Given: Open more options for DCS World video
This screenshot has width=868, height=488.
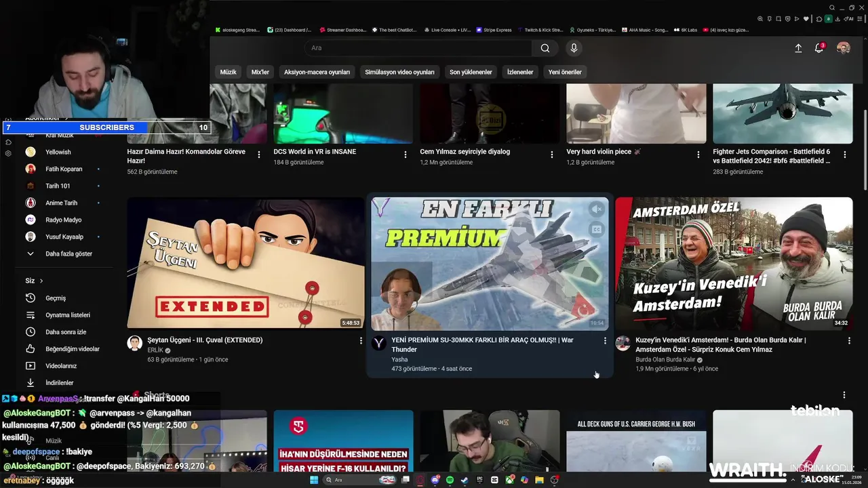Looking at the screenshot, I should tap(406, 155).
